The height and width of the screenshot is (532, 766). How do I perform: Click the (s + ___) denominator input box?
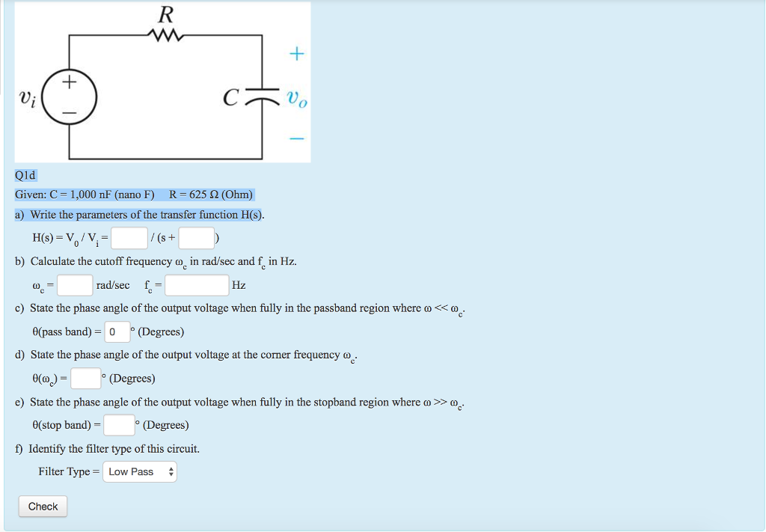[196, 237]
